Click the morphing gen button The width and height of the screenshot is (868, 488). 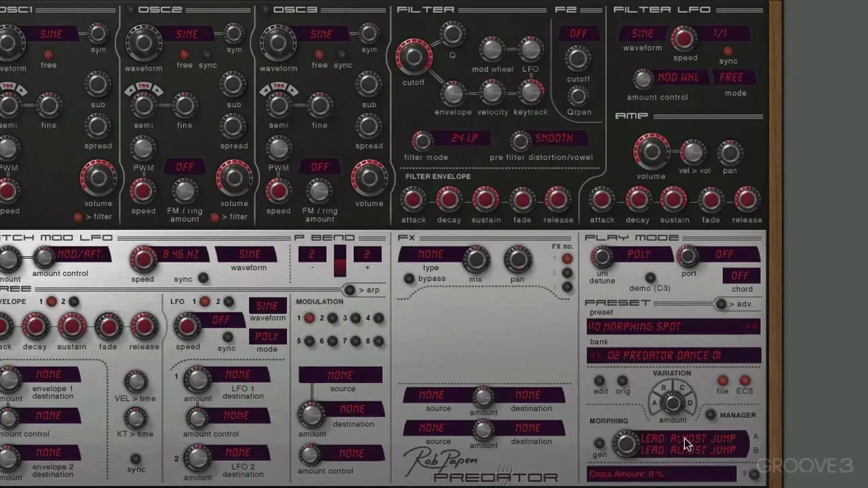599,444
